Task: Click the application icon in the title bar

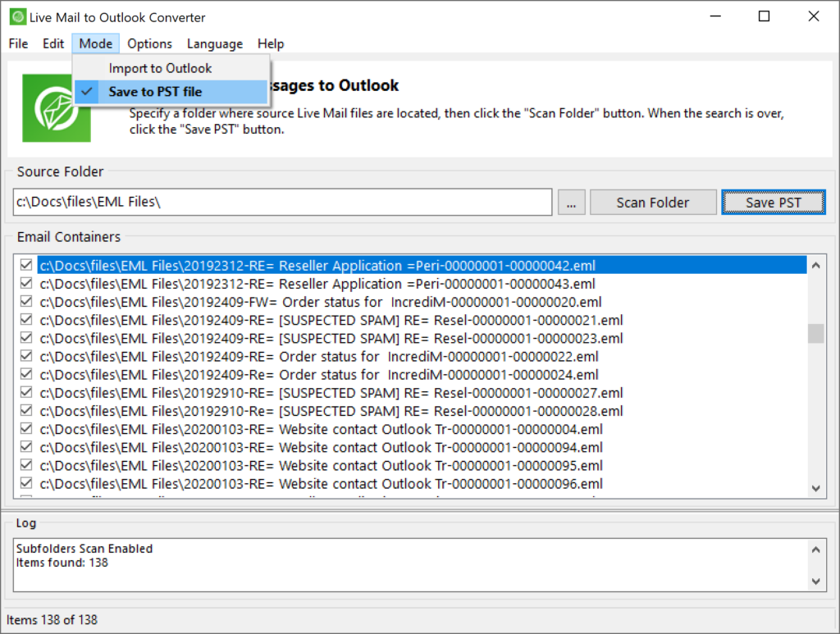Action: coord(18,16)
